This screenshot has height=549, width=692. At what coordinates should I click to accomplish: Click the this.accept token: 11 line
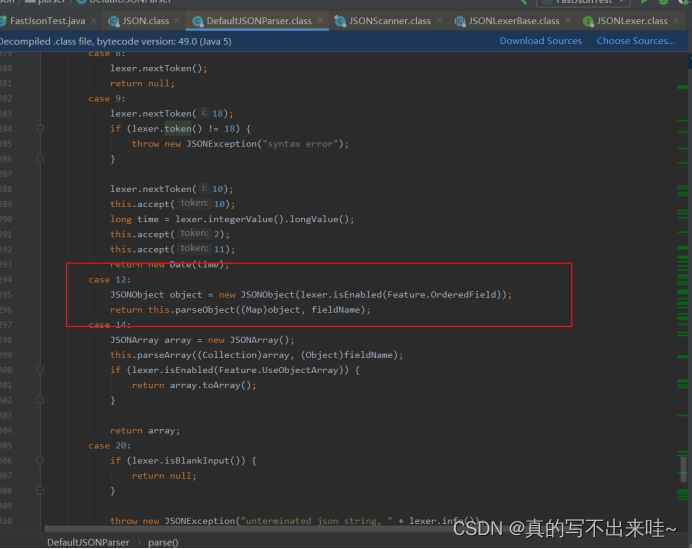click(173, 249)
